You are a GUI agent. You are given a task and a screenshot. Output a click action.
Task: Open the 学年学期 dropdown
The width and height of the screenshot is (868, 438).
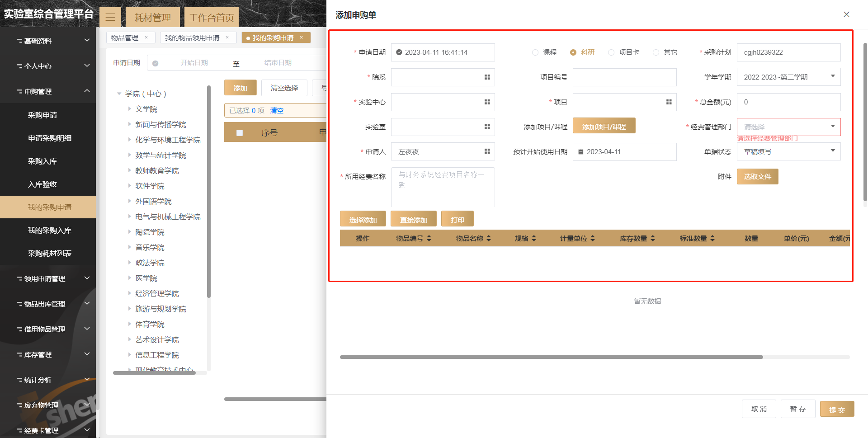point(788,77)
